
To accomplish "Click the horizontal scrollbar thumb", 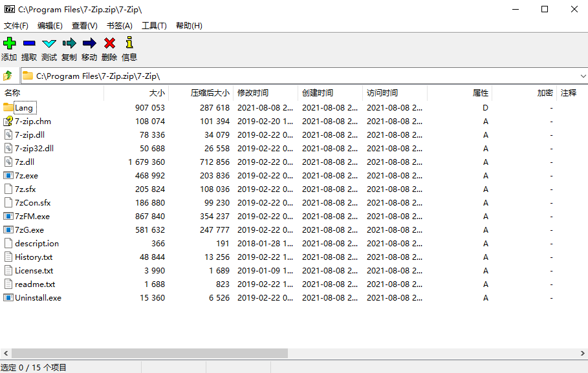I will click(149, 353).
